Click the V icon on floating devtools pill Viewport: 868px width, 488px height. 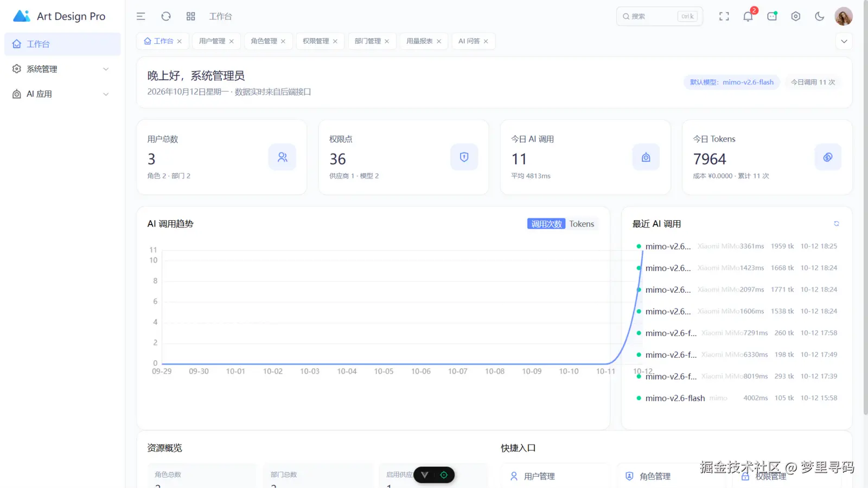point(424,475)
